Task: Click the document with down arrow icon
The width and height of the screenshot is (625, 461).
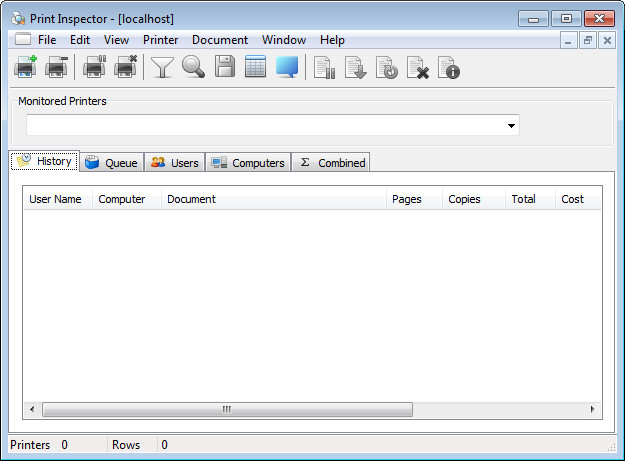Action: pos(355,67)
